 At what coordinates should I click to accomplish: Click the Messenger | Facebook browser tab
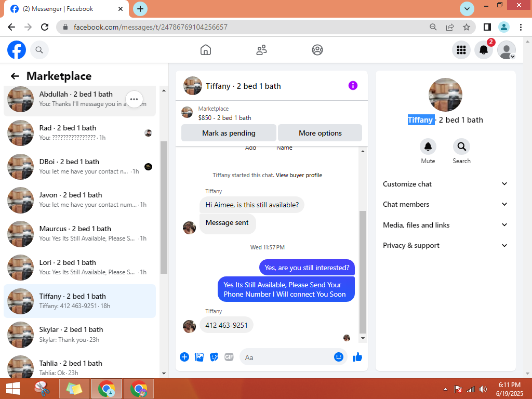(66, 9)
